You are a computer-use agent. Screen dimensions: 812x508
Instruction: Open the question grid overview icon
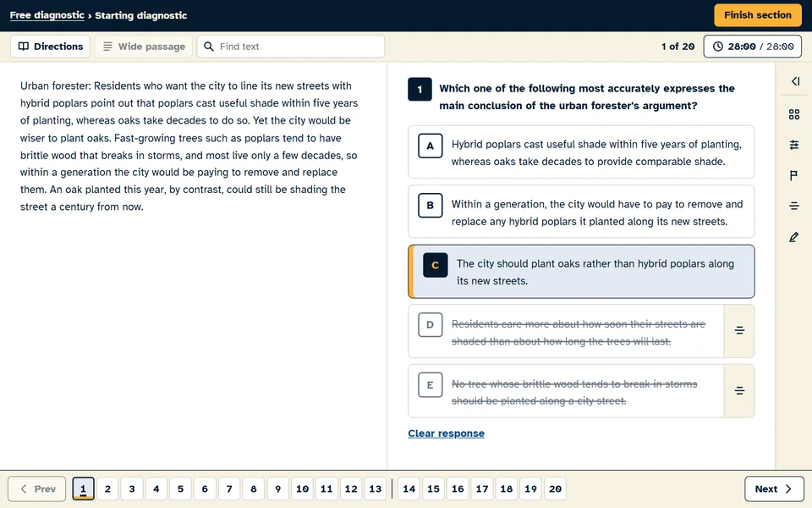click(x=794, y=114)
